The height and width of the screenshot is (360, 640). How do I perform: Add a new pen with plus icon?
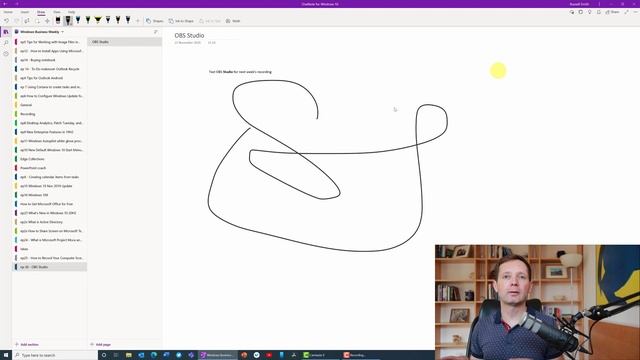tap(138, 21)
